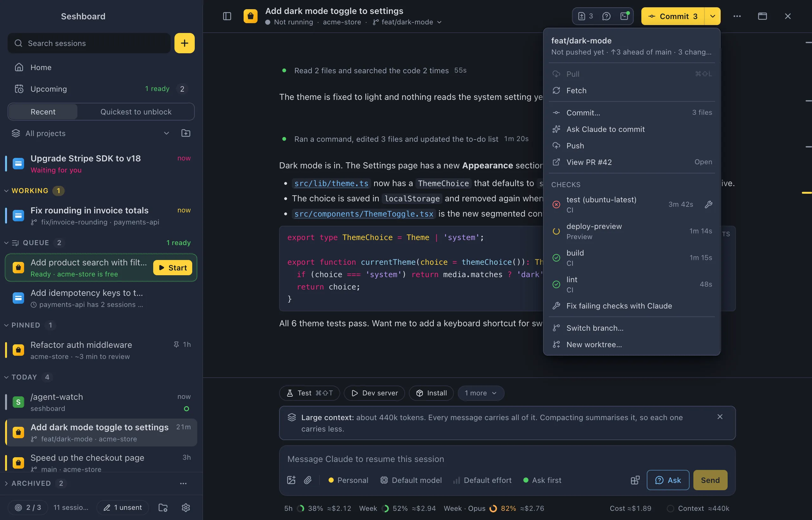This screenshot has width=812, height=520.
Task: Open the ARCHIVED section three-dot menu
Action: [183, 483]
